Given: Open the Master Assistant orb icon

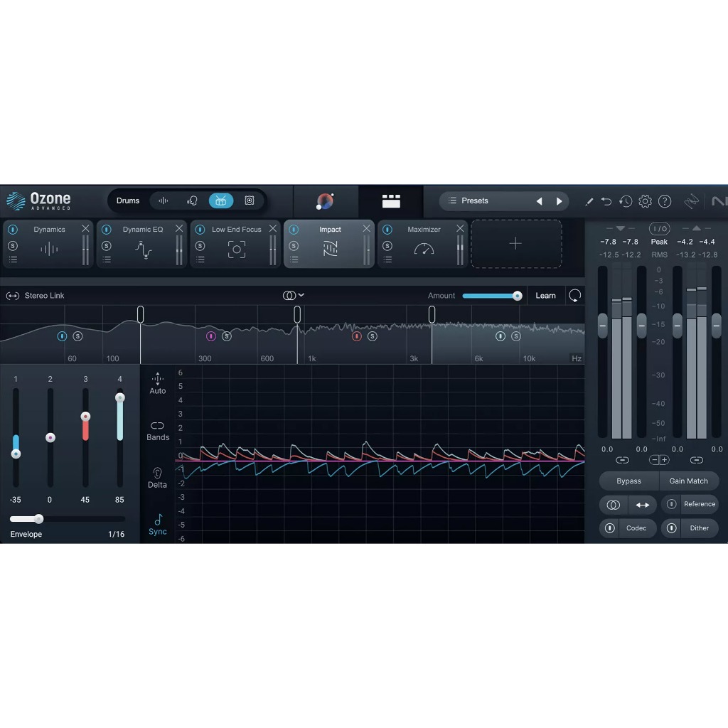Looking at the screenshot, I should 325,201.
